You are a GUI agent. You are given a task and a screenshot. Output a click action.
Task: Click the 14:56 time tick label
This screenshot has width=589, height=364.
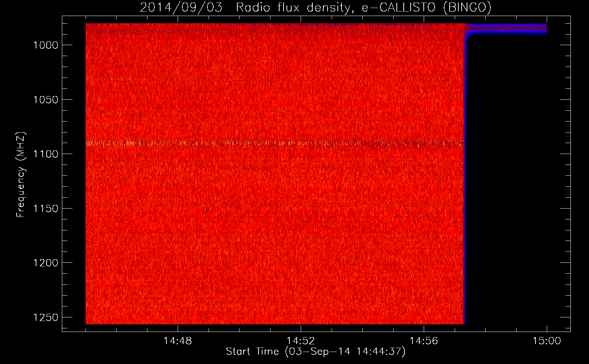tap(424, 341)
